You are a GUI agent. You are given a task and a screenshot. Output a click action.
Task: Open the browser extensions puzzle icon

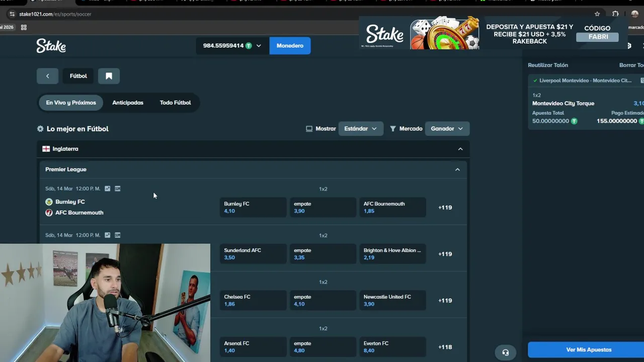tap(615, 14)
